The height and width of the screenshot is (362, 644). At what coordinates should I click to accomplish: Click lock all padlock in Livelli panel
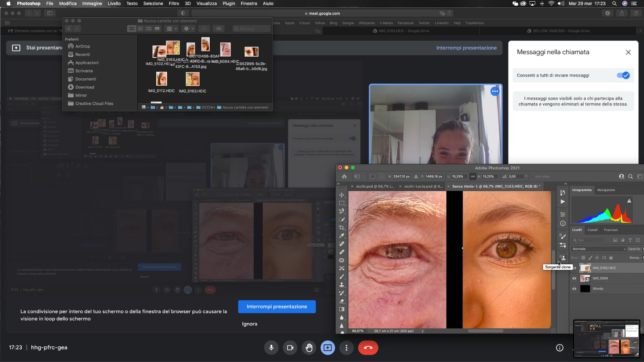[611, 258]
